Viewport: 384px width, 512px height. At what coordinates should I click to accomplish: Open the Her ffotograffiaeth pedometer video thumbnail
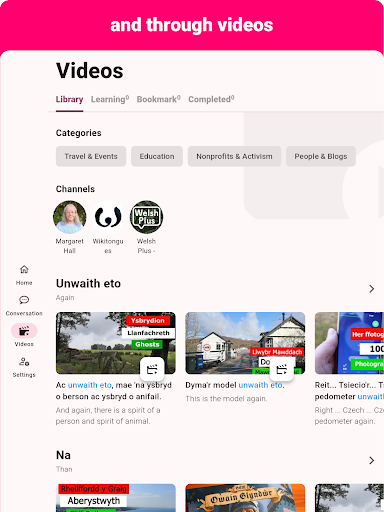[x=349, y=343]
